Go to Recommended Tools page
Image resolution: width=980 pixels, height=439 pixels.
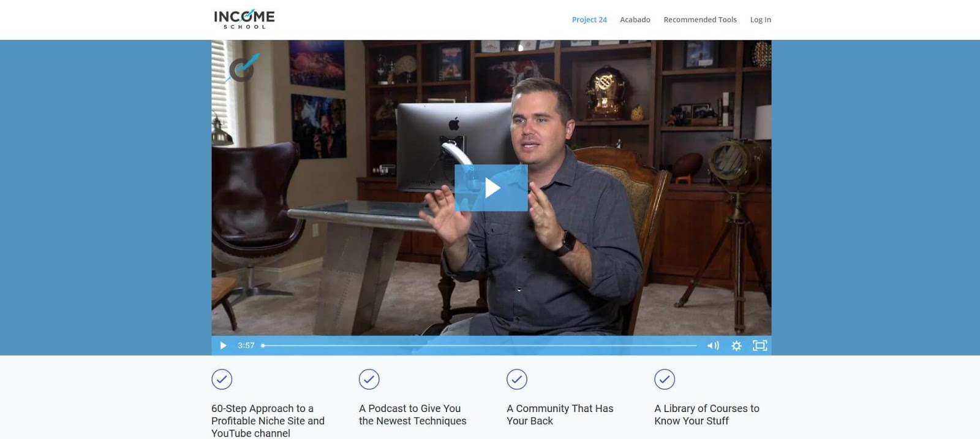click(700, 20)
